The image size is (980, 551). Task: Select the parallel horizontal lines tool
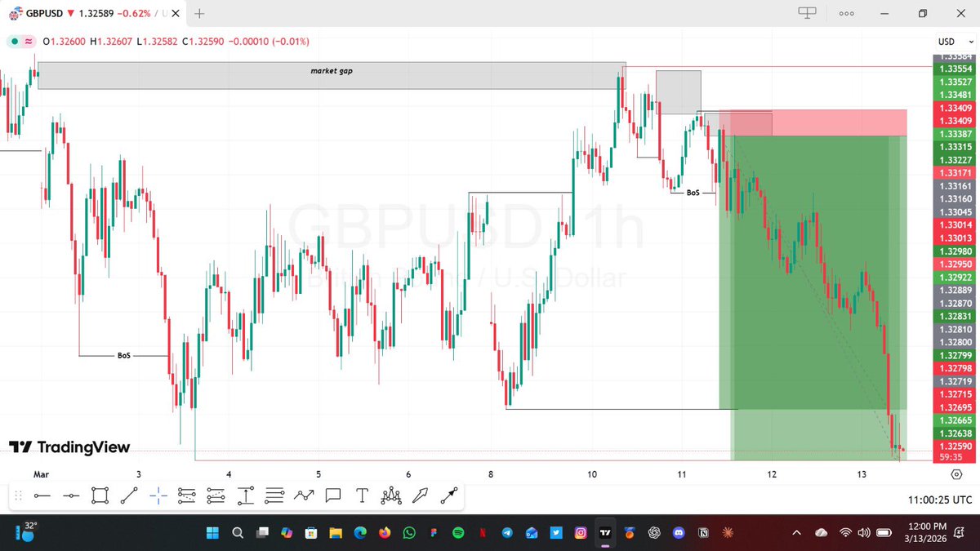tap(274, 495)
